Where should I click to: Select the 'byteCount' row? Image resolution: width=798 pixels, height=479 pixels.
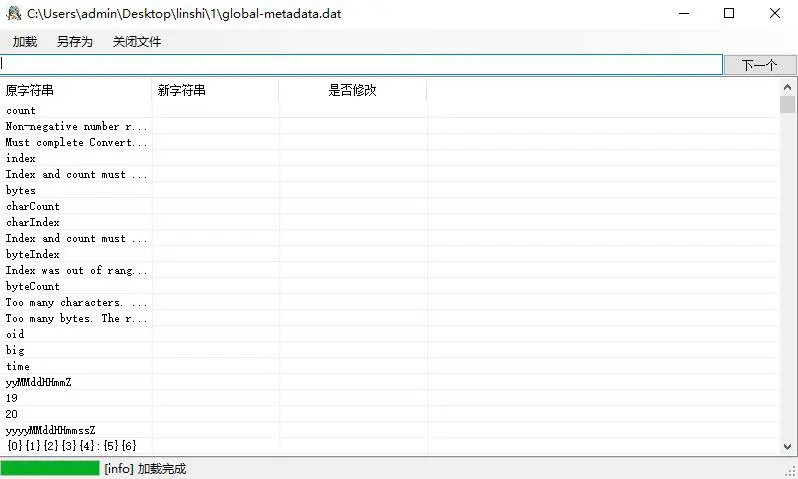(x=389, y=286)
